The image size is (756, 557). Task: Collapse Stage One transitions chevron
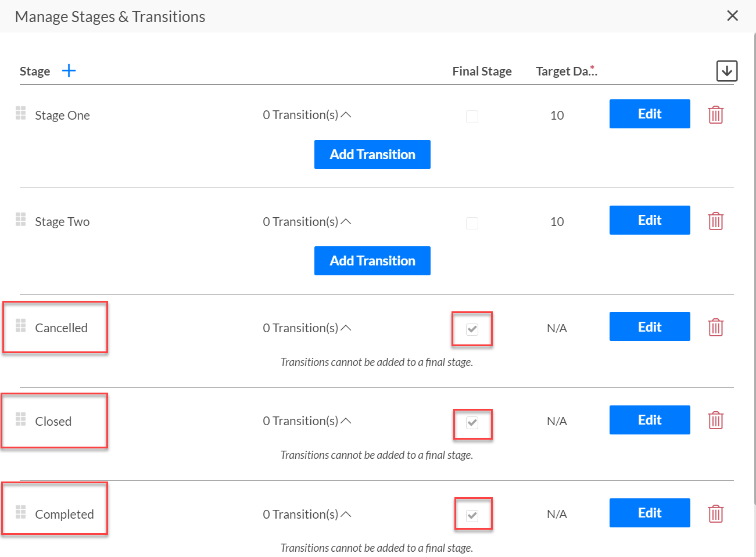[346, 115]
